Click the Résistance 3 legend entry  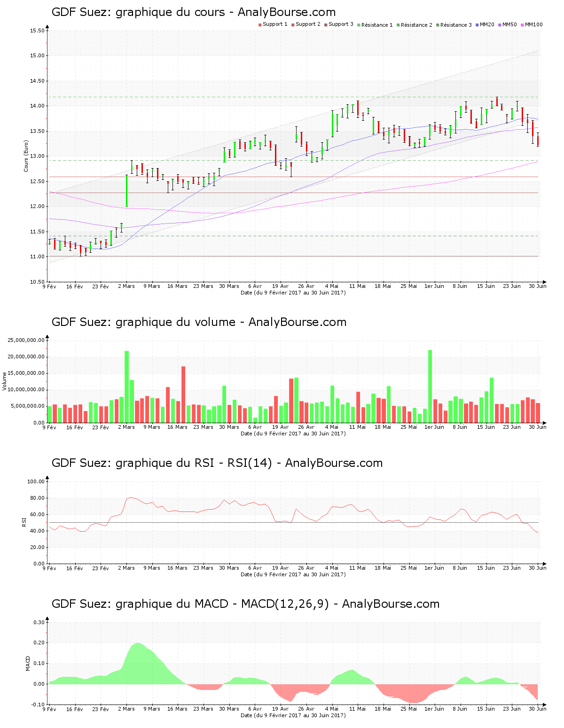pyautogui.click(x=454, y=25)
